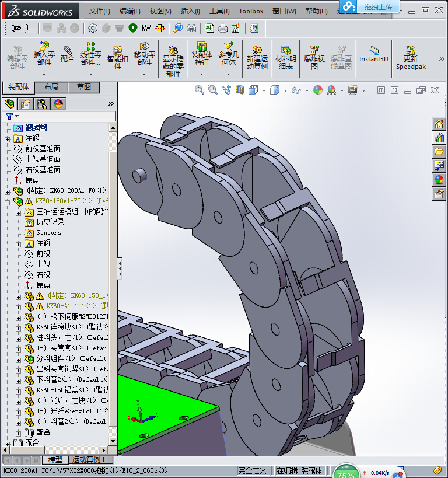448x478 pixels.
Task: Click feature tree filter input field
Action: [60, 116]
